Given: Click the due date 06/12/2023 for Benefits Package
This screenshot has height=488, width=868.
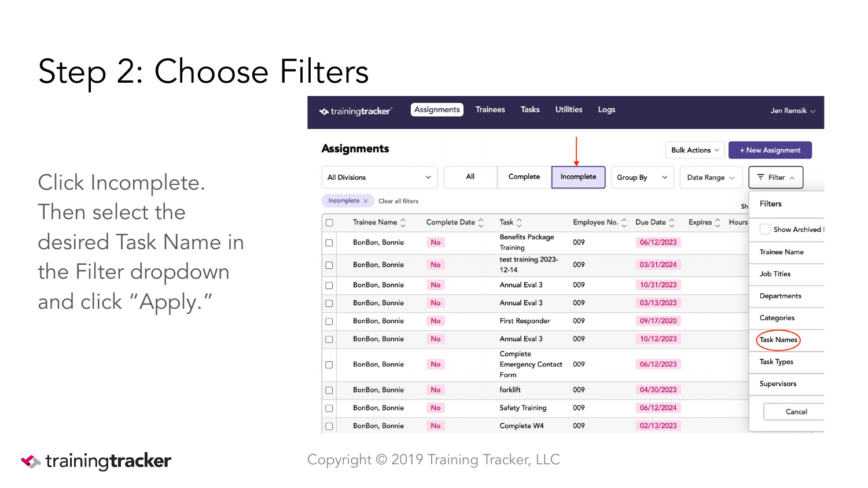Looking at the screenshot, I should (x=658, y=243).
